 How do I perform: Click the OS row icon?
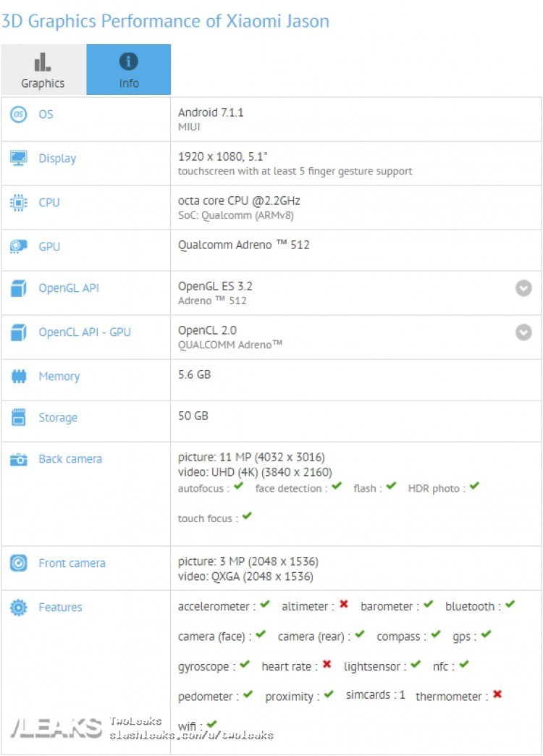click(x=19, y=114)
